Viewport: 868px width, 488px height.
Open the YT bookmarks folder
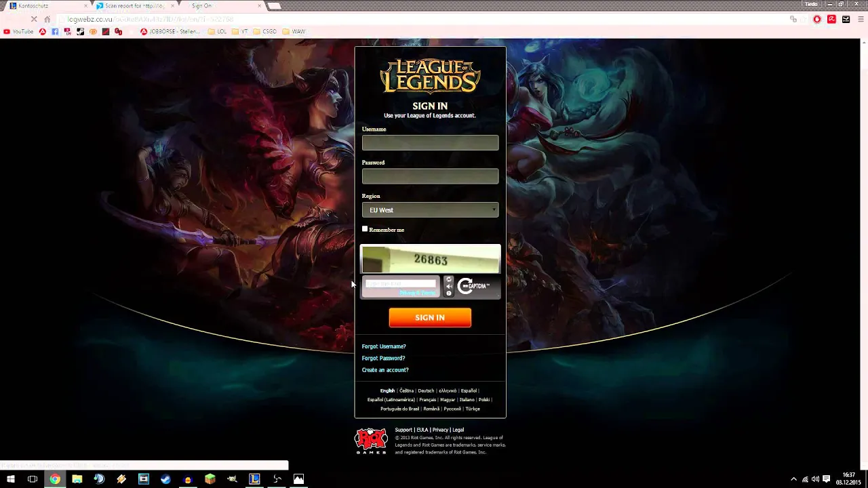pyautogui.click(x=239, y=31)
